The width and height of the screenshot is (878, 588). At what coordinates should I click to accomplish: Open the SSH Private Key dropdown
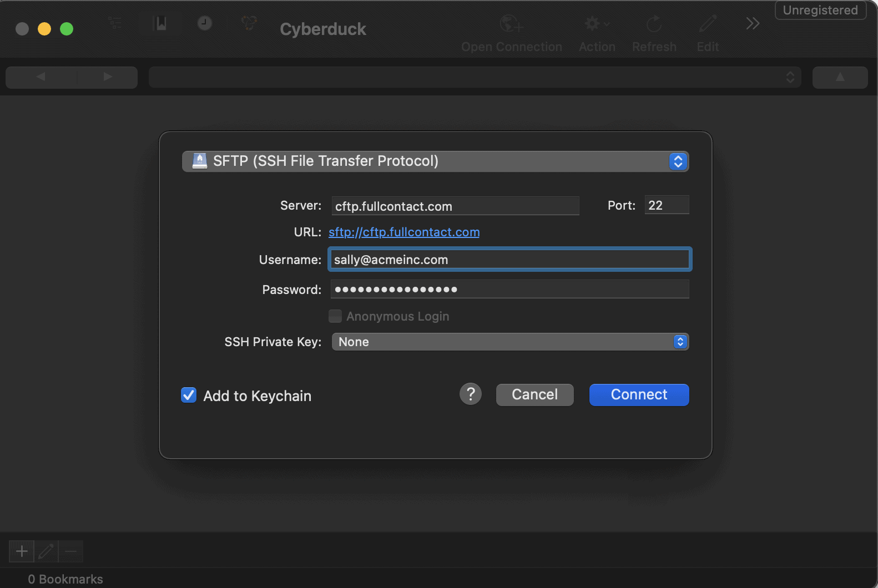point(509,342)
